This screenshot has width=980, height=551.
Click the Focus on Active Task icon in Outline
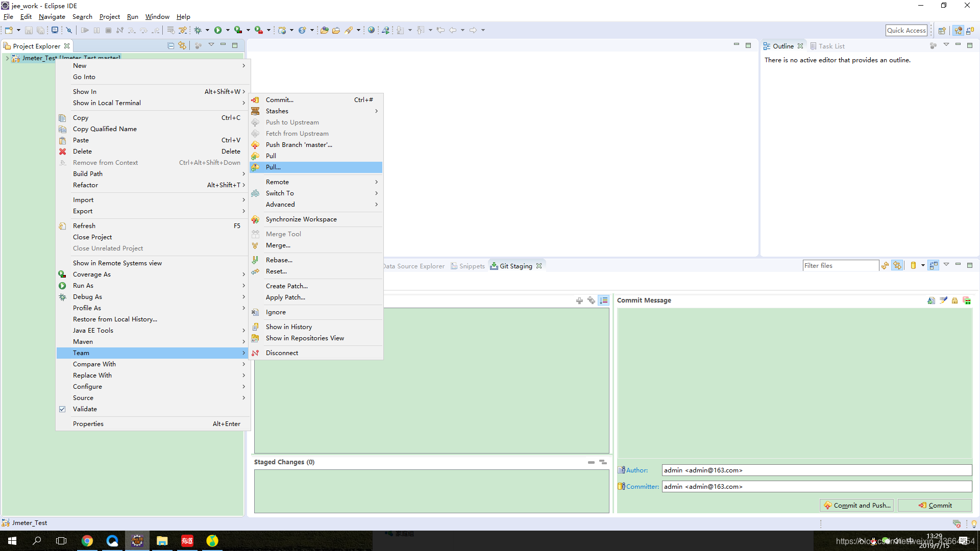(x=934, y=45)
